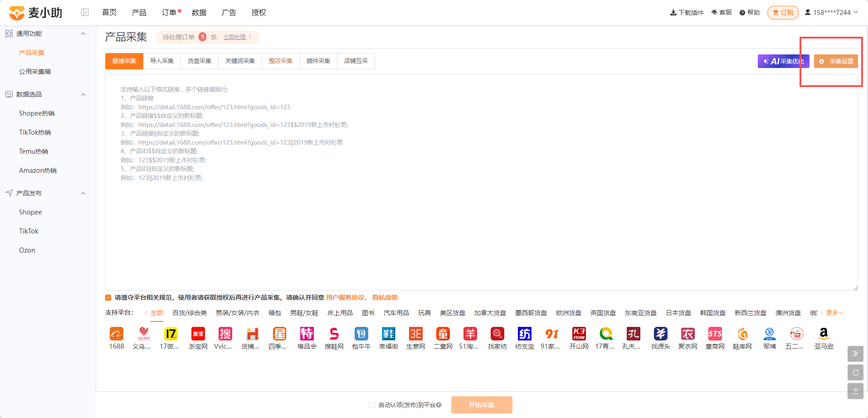Screen dimensions: 868x418
Task: Click the double-arrow expand icon at right edge
Action: [x=855, y=354]
